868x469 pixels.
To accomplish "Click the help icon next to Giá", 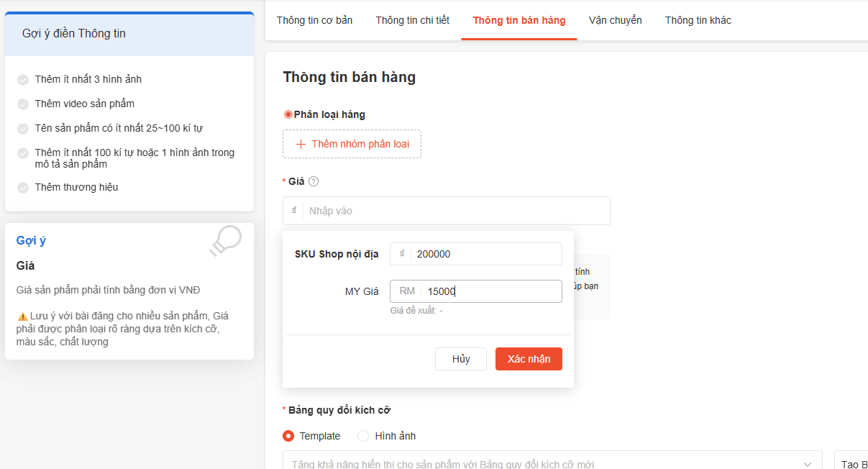I will click(x=313, y=181).
